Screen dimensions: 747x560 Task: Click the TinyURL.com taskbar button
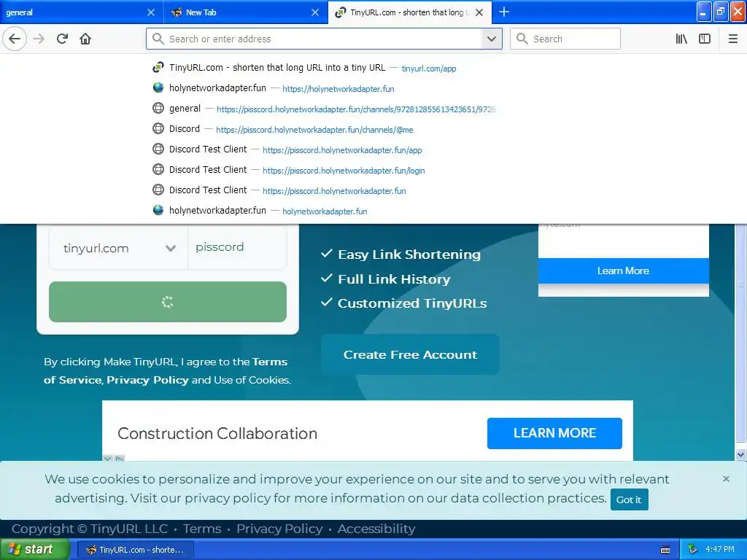135,550
